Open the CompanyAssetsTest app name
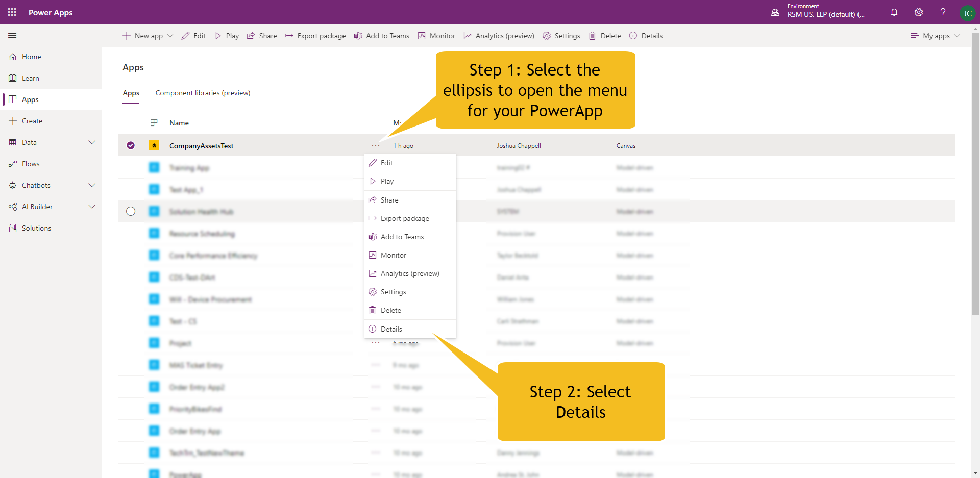The image size is (980, 478). [x=201, y=146]
